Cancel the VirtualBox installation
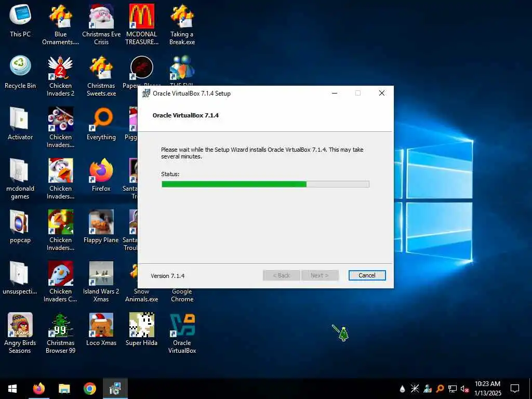Viewport: 532px width, 399px height. [x=367, y=275]
